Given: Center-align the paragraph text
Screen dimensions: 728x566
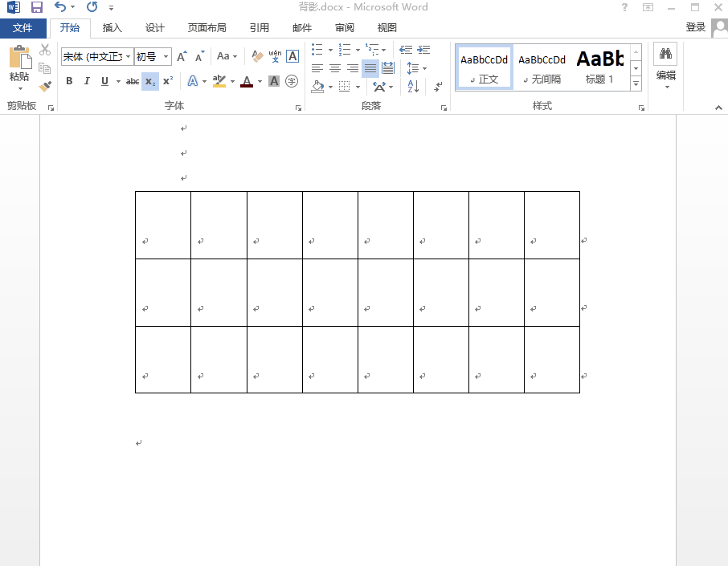Looking at the screenshot, I should (x=335, y=68).
